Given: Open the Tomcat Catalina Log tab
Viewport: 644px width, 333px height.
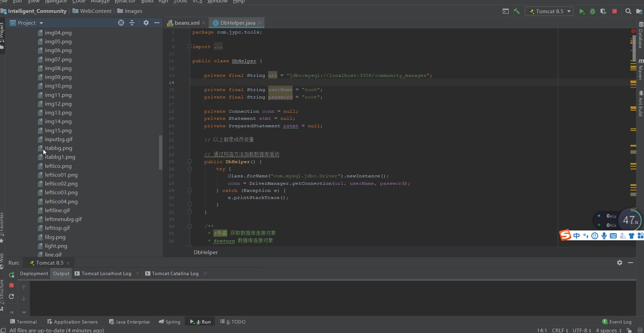Looking at the screenshot, I should pyautogui.click(x=175, y=273).
